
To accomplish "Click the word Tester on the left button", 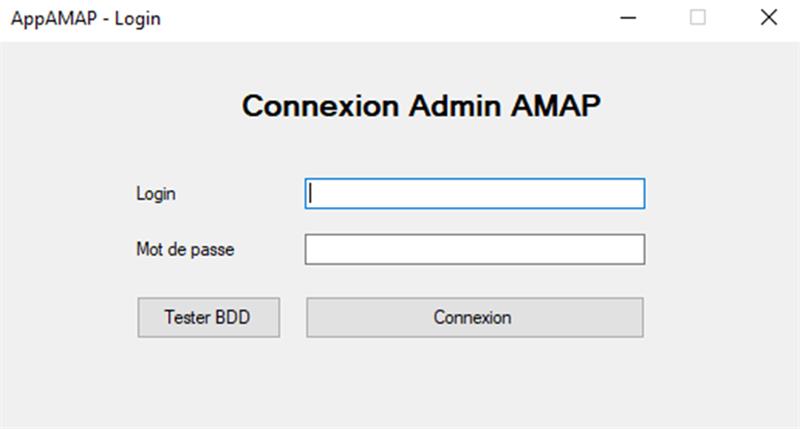I will click(187, 317).
